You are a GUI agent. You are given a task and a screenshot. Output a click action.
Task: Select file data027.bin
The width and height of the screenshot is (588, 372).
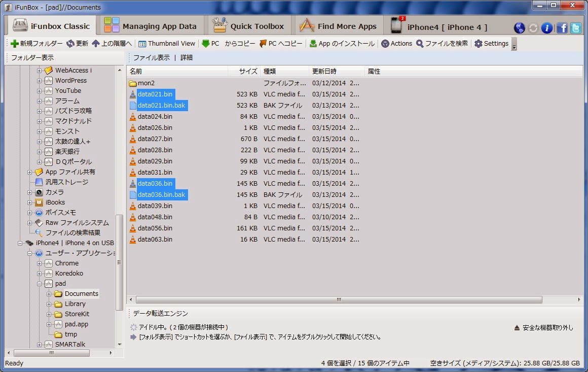pos(155,139)
